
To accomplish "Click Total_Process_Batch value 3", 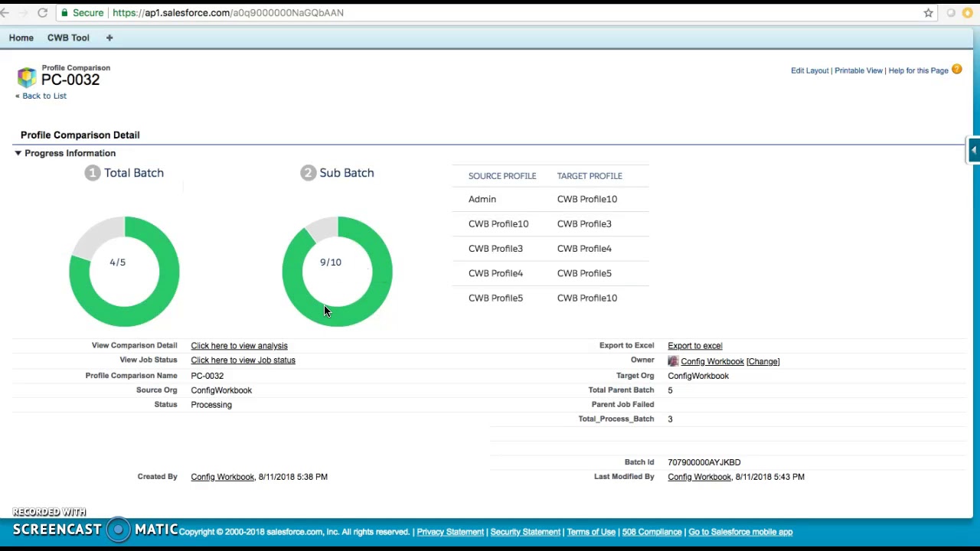I will point(670,419).
